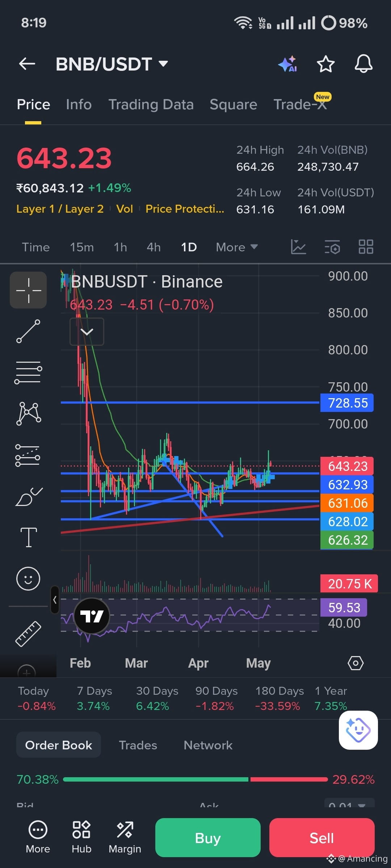Screen dimensions: 391x868
Task: Open the Hub shortcut
Action: pos(81,837)
